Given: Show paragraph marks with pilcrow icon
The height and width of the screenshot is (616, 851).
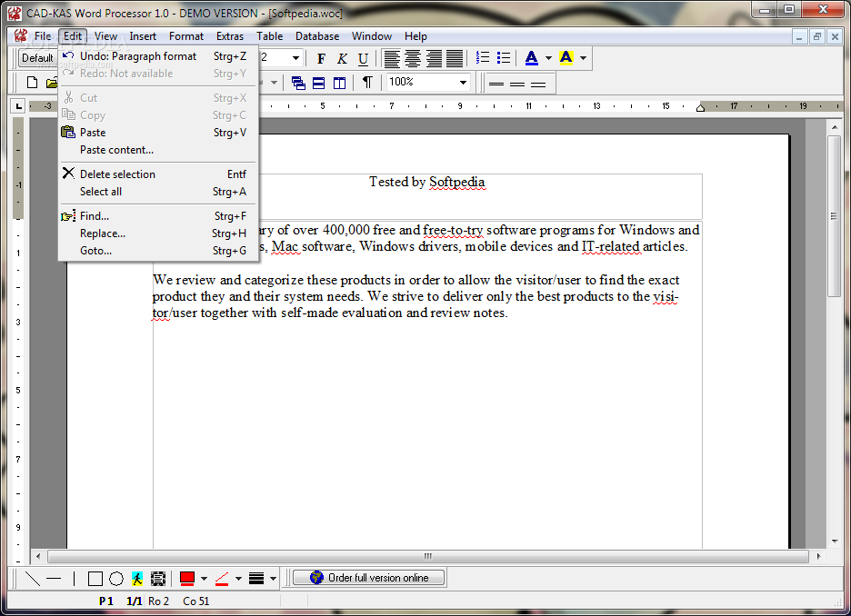Looking at the screenshot, I should coord(367,83).
